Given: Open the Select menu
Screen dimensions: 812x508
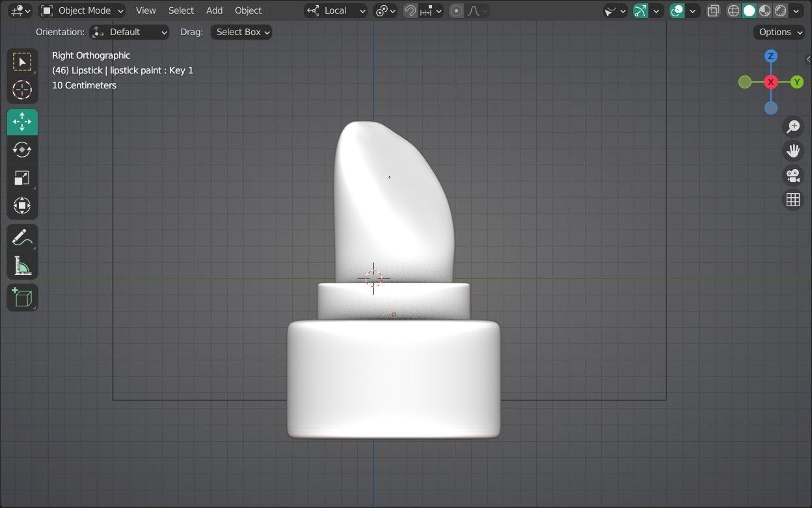Looking at the screenshot, I should click(181, 10).
